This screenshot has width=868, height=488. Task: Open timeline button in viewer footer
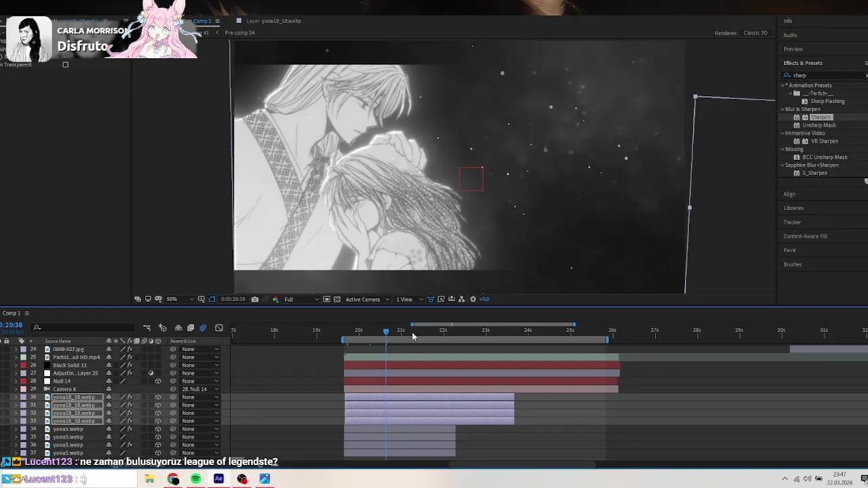point(452,299)
